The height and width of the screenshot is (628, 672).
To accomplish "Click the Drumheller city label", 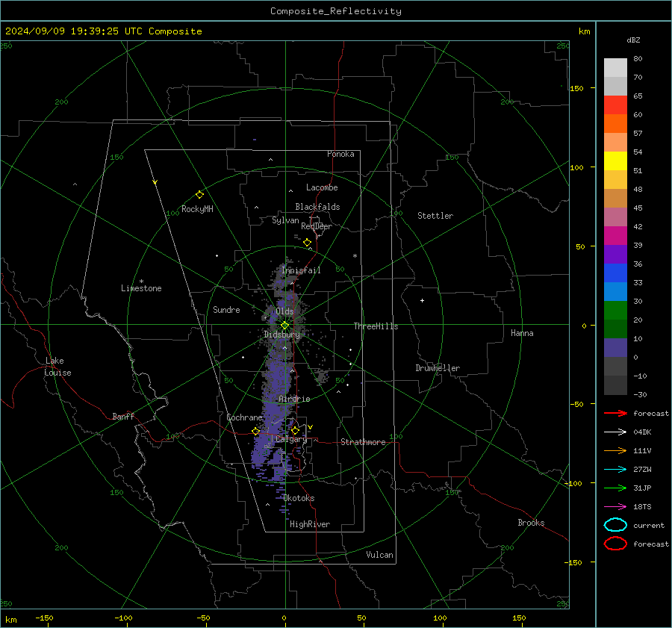I will pyautogui.click(x=438, y=368).
